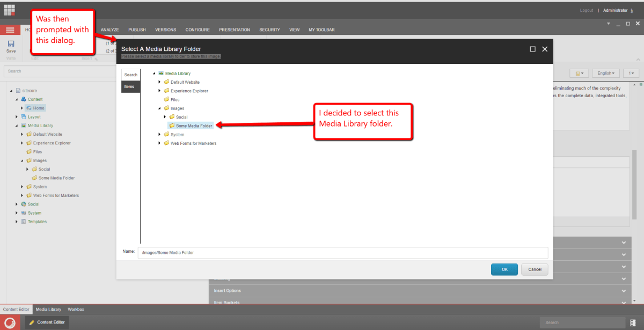This screenshot has height=330, width=644.
Task: Expand the Insert Options section
Action: 624,290
